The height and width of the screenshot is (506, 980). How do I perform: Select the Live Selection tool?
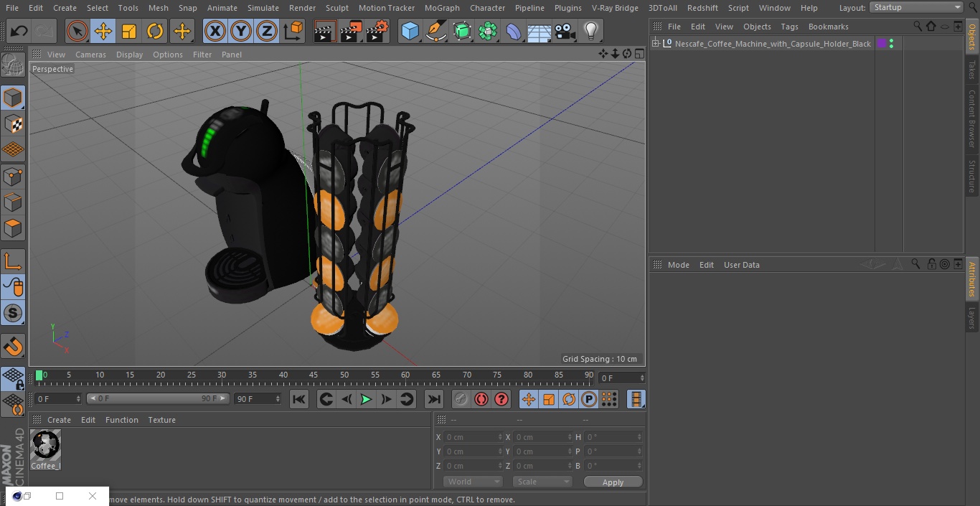click(x=77, y=31)
